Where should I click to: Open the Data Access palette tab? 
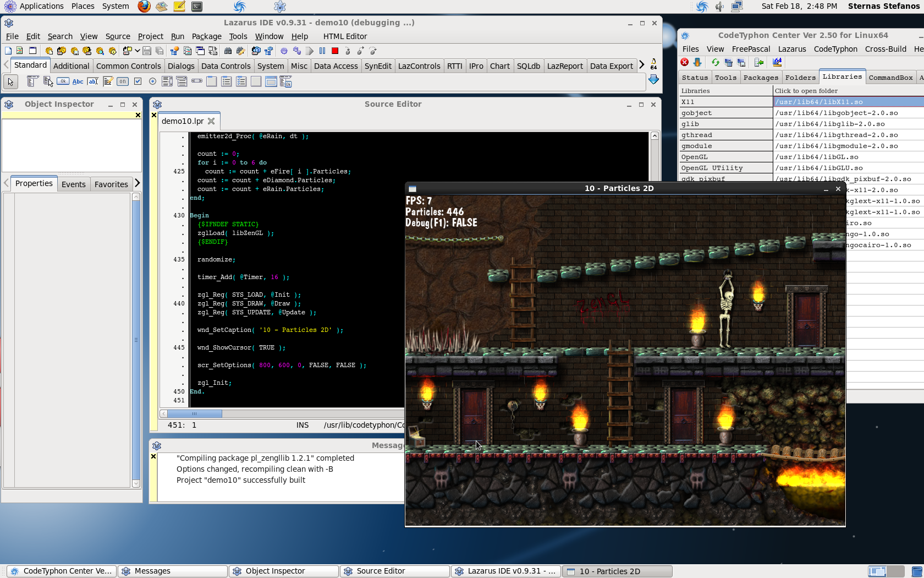[x=335, y=66]
